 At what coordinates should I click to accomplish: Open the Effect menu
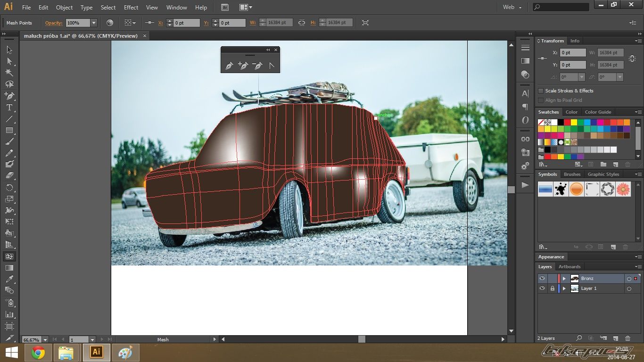[x=131, y=8]
